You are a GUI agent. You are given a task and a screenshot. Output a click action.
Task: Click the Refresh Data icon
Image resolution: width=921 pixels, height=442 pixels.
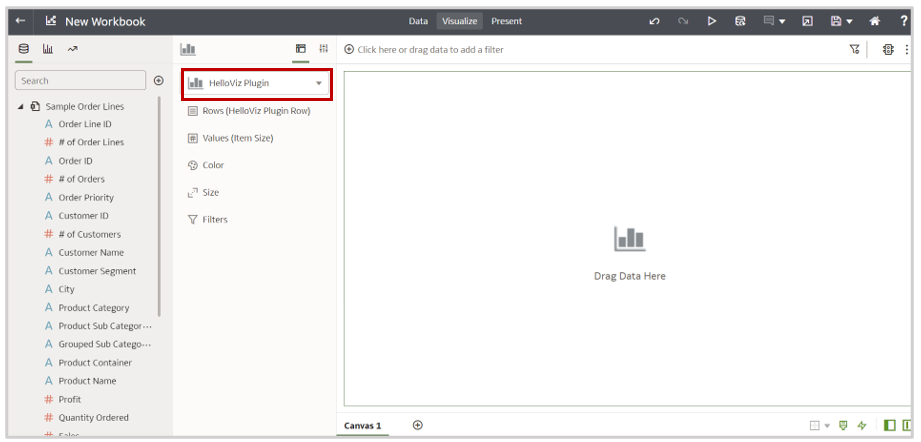point(741,21)
